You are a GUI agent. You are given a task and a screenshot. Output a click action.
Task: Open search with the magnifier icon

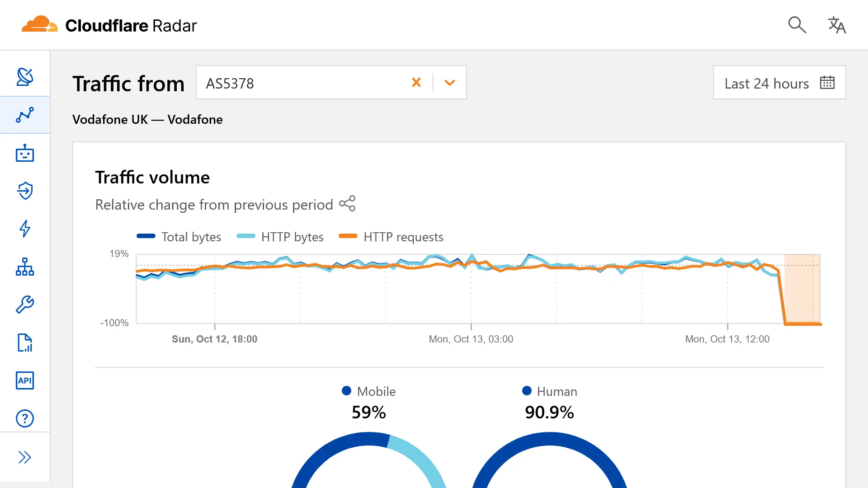(x=797, y=25)
